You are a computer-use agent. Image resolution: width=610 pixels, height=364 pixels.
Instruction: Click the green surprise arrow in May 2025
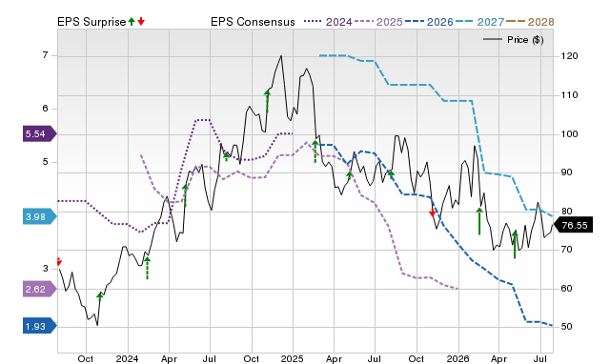(x=350, y=175)
